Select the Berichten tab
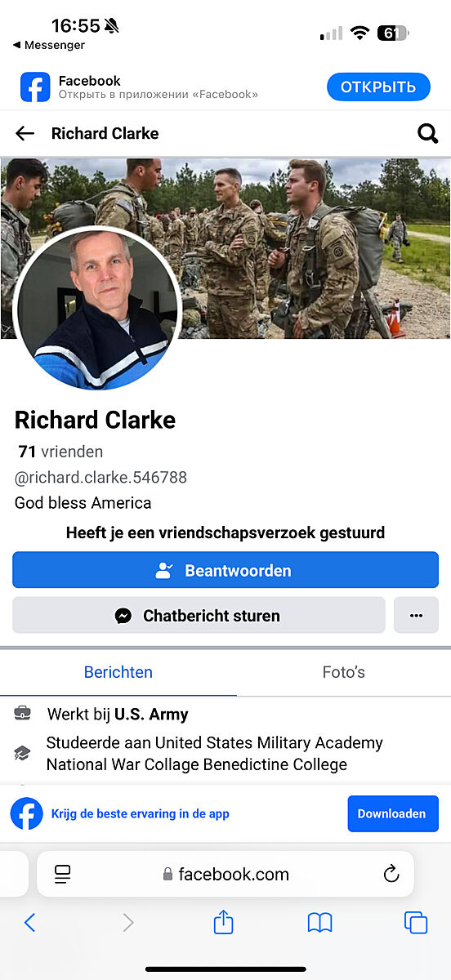The image size is (451, 980). [x=118, y=672]
